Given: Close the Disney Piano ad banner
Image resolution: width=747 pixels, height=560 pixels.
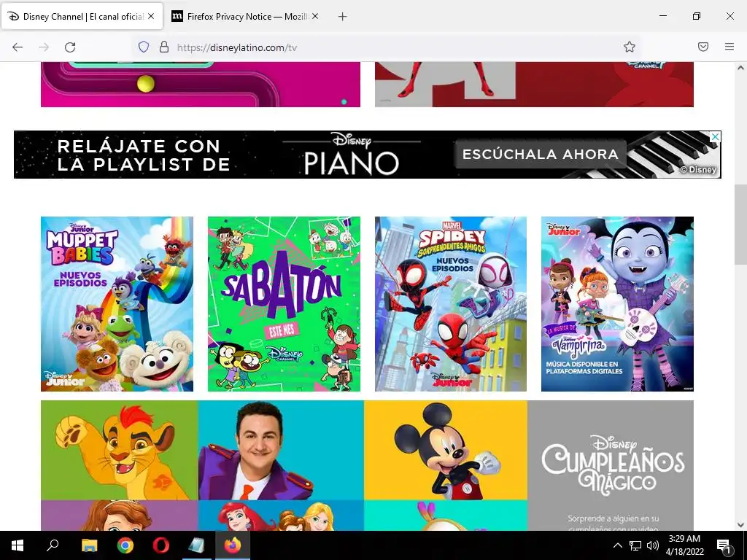Looking at the screenshot, I should click(715, 137).
